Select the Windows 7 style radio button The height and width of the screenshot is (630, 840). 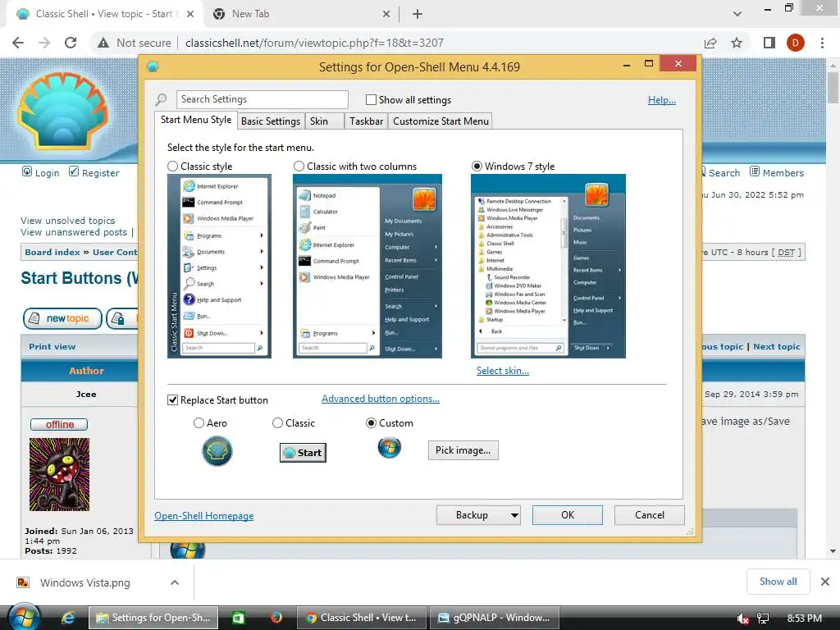pyautogui.click(x=477, y=167)
